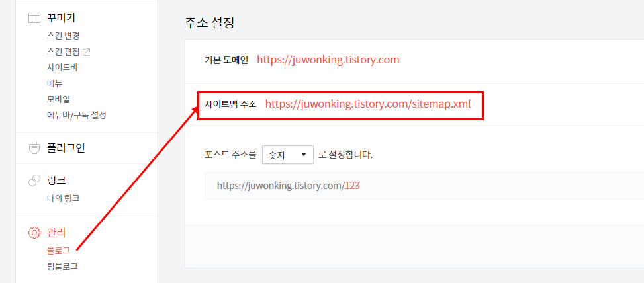Select 메뉴 under 꾸미기
This screenshot has width=644, height=283.
point(55,84)
